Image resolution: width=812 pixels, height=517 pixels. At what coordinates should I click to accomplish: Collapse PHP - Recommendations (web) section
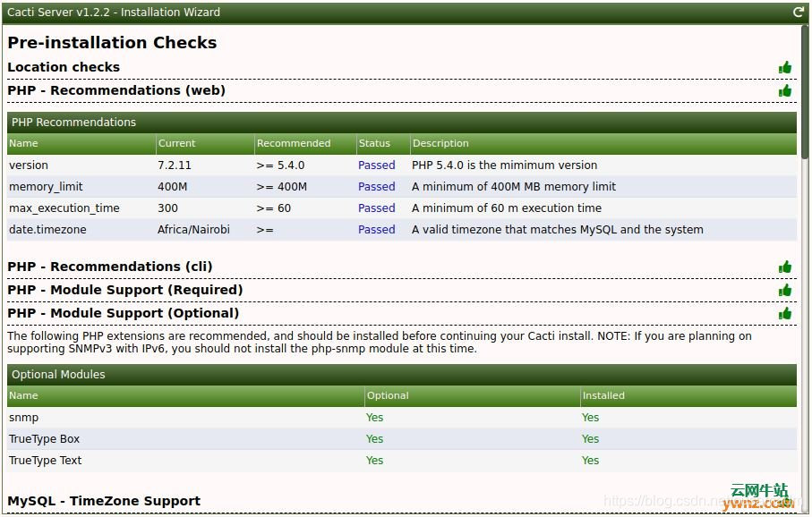[x=116, y=90]
